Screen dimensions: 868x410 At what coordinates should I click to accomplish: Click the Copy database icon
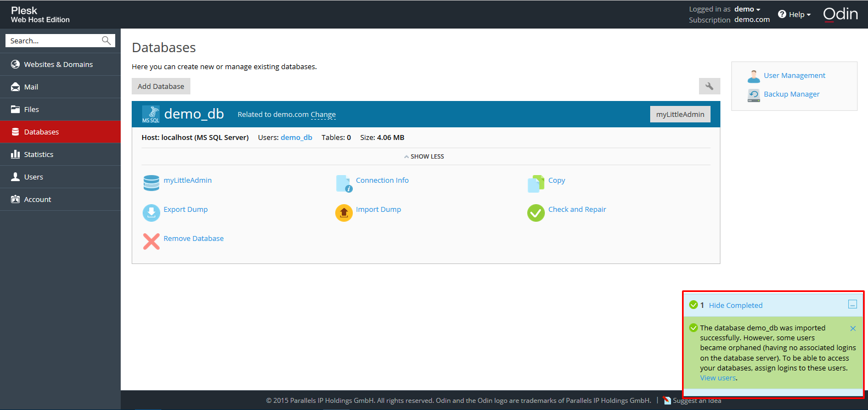pos(536,183)
